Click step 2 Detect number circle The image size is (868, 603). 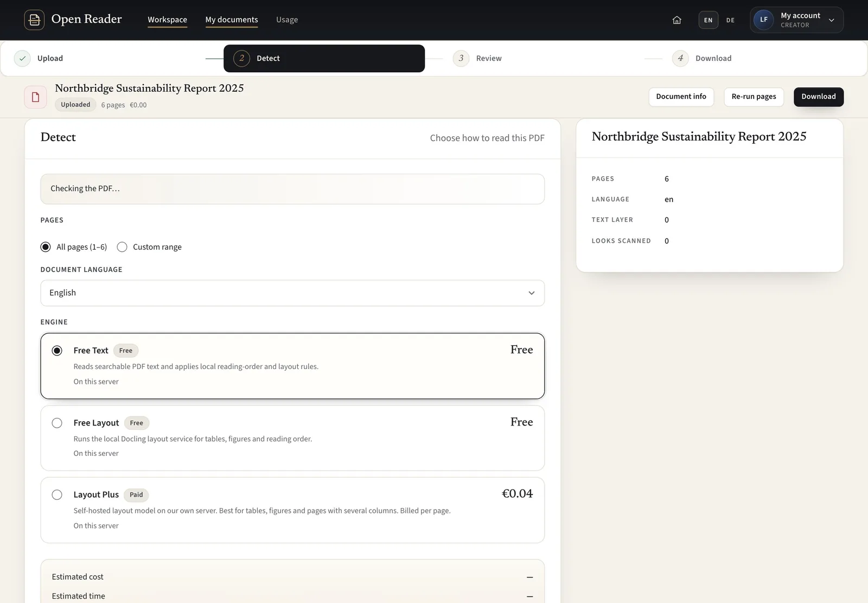click(x=241, y=58)
